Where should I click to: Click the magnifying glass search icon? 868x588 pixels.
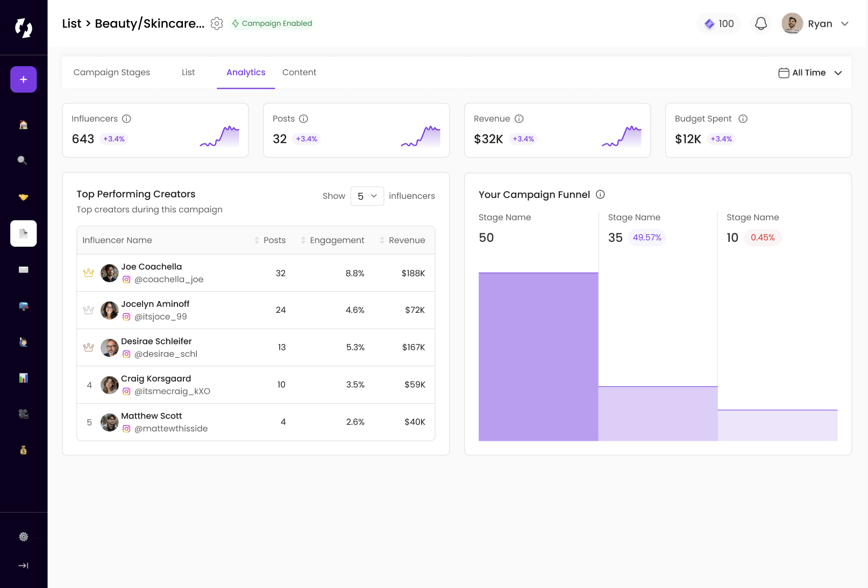[23, 160]
